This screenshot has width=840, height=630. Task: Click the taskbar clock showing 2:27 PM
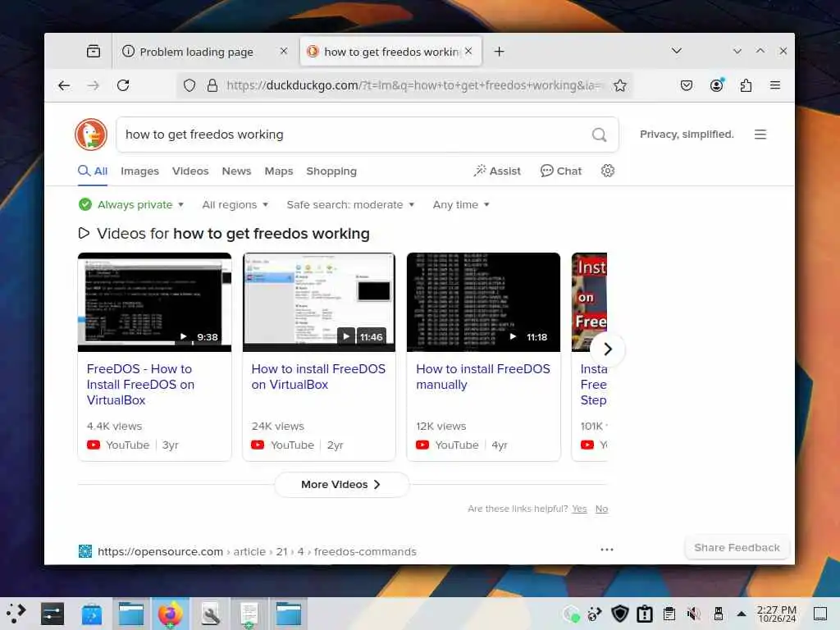tap(776, 614)
